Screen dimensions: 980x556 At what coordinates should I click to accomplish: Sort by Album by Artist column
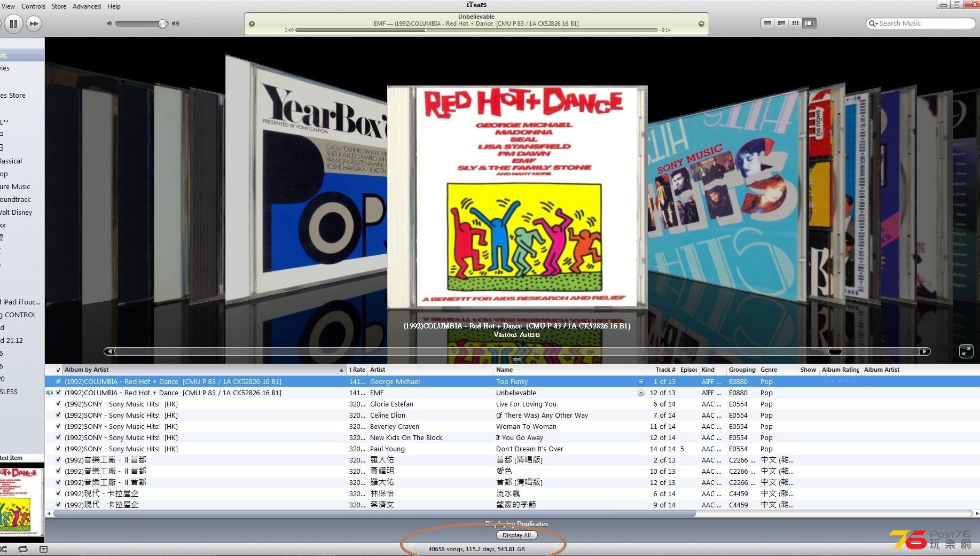[204, 370]
